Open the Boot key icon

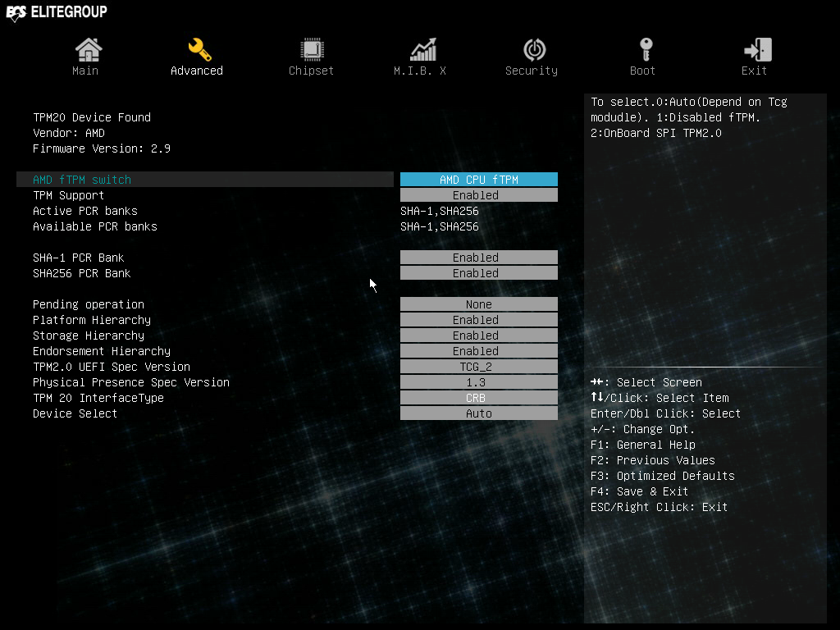[x=646, y=50]
